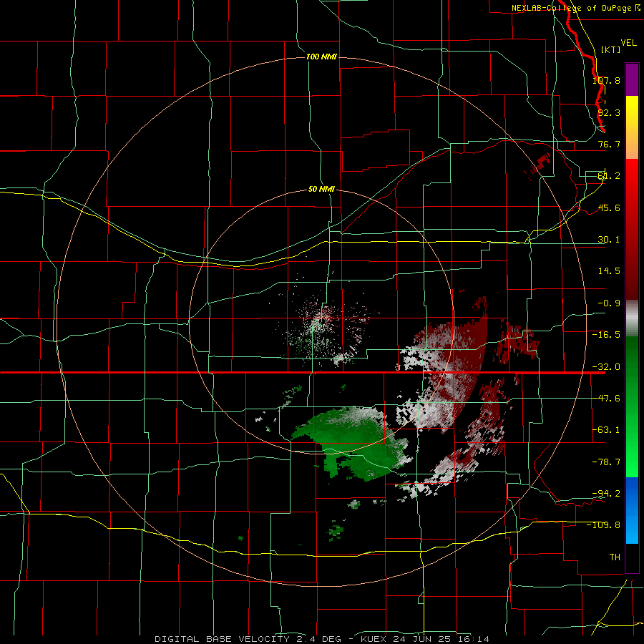Click the VEL legend title
This screenshot has height=644, width=644.
click(628, 43)
